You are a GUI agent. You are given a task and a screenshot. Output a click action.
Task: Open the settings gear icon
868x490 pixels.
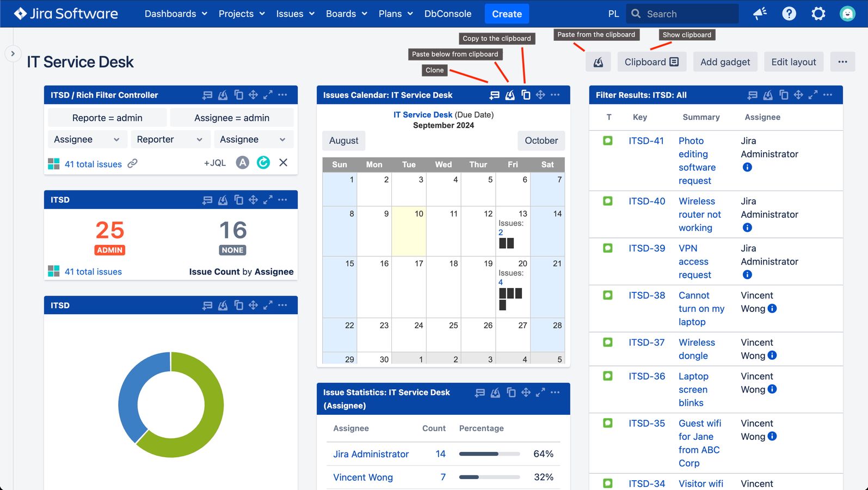click(x=818, y=14)
